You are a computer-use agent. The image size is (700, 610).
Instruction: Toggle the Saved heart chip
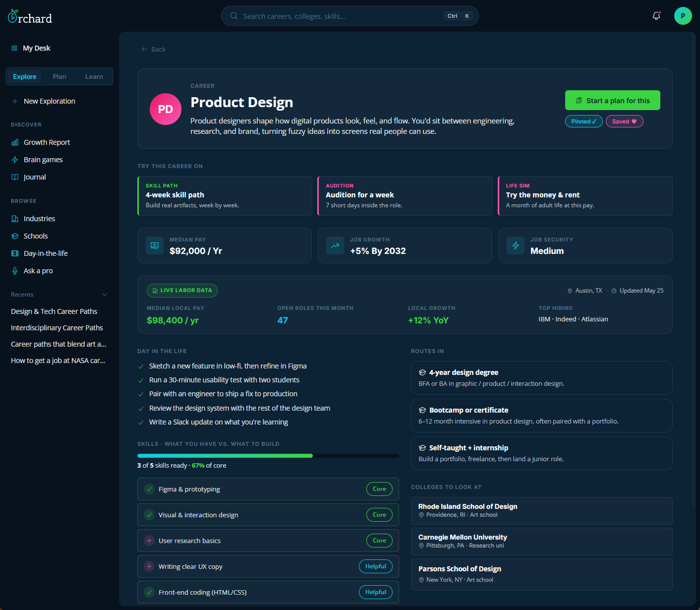pos(625,122)
